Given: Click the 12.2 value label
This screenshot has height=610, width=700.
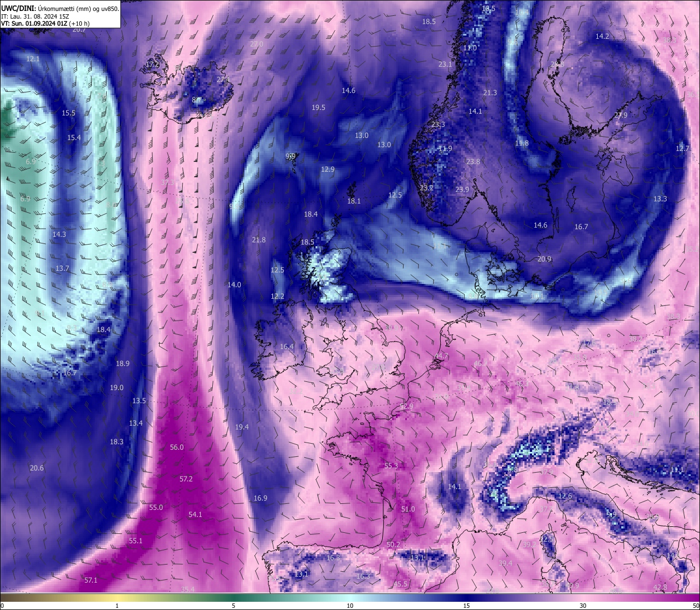Looking at the screenshot, I should point(277,296).
